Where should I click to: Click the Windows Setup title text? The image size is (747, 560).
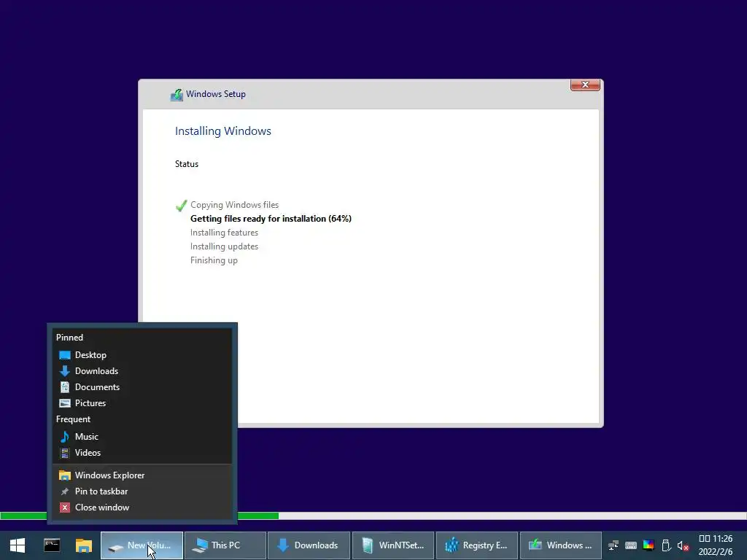216,94
